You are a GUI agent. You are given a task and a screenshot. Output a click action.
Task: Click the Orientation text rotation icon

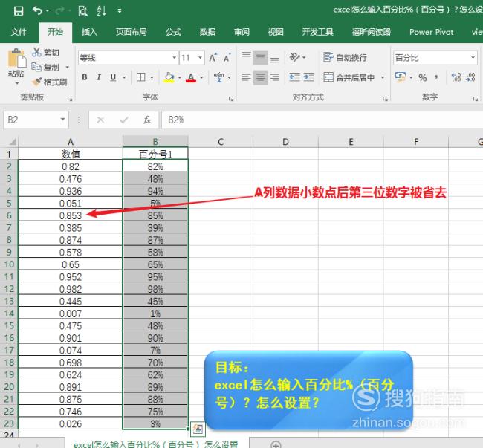[294, 57]
